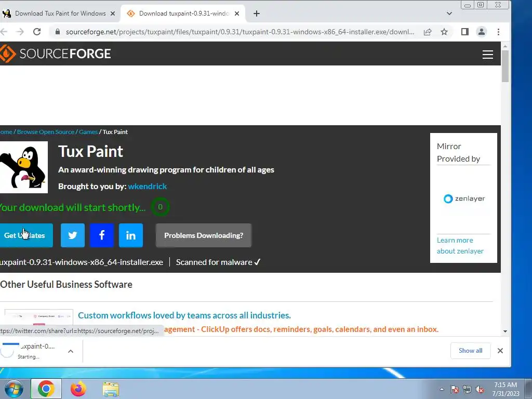Select the Download tuxpaint-0.9.31 tab
Image resolution: width=532 pixels, height=399 pixels.
click(183, 14)
